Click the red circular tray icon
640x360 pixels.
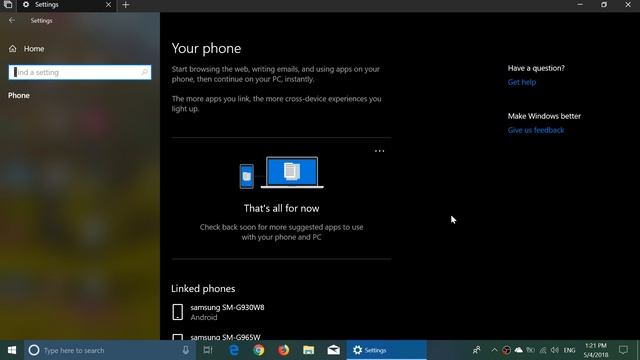506,350
